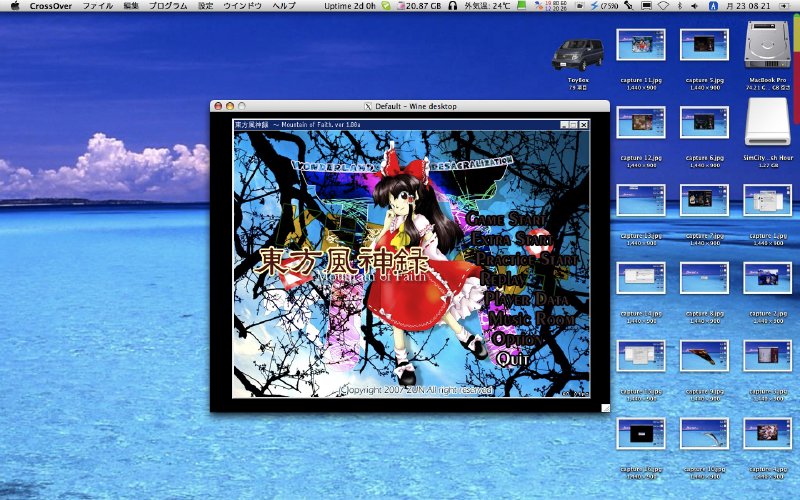
Task: Open Player Data in the game menu
Action: tap(526, 298)
